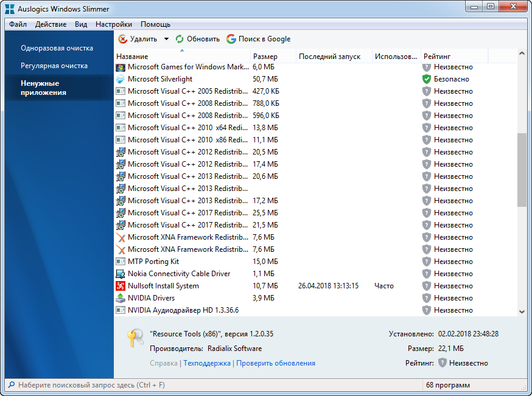Click the keys icon in details panel
The height and width of the screenshot is (396, 532).
(x=135, y=338)
